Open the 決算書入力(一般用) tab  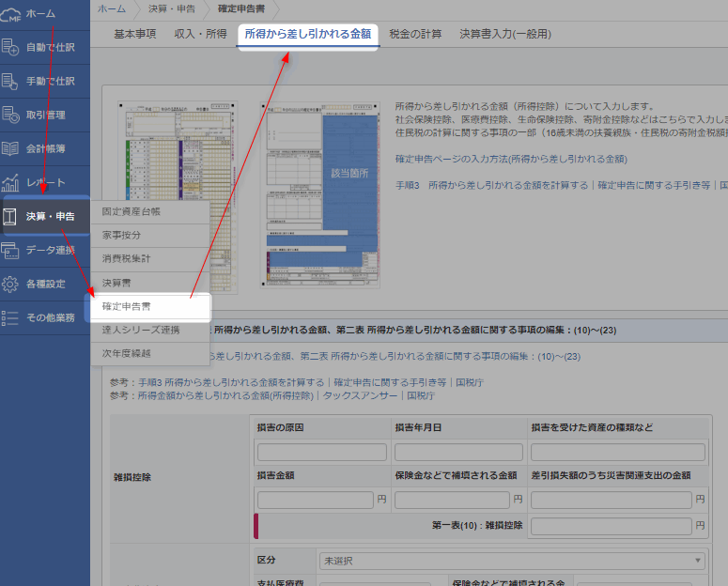(504, 34)
